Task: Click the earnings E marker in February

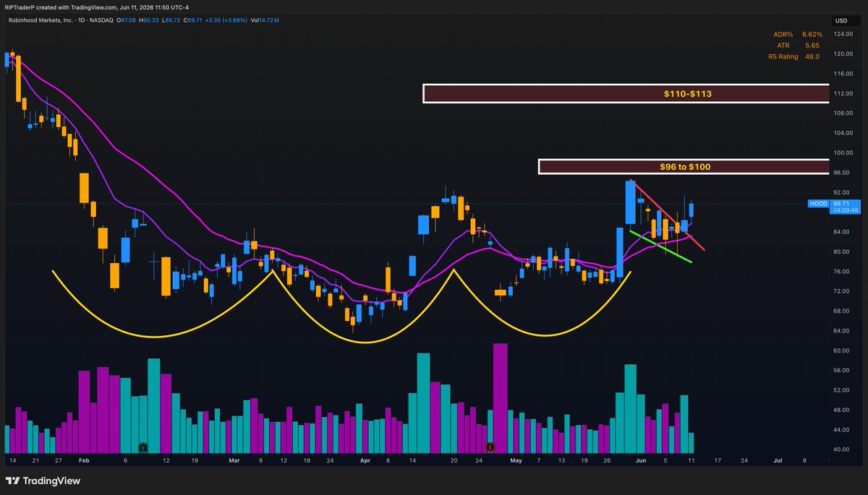Action: pos(142,447)
